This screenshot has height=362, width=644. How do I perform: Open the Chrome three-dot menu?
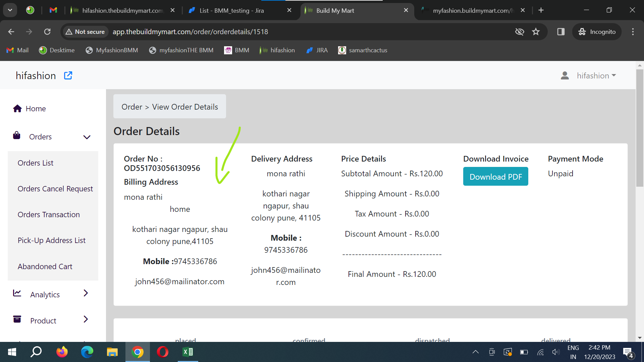[x=633, y=32]
